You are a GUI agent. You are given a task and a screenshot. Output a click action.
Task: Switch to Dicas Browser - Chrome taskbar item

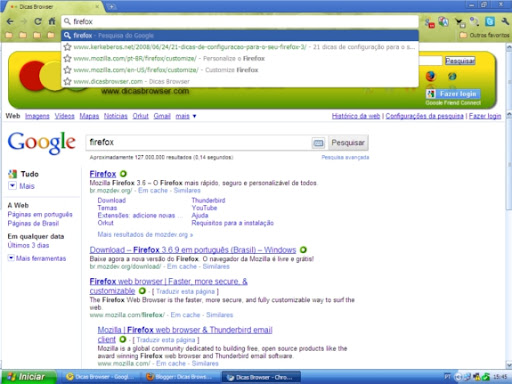click(262, 377)
